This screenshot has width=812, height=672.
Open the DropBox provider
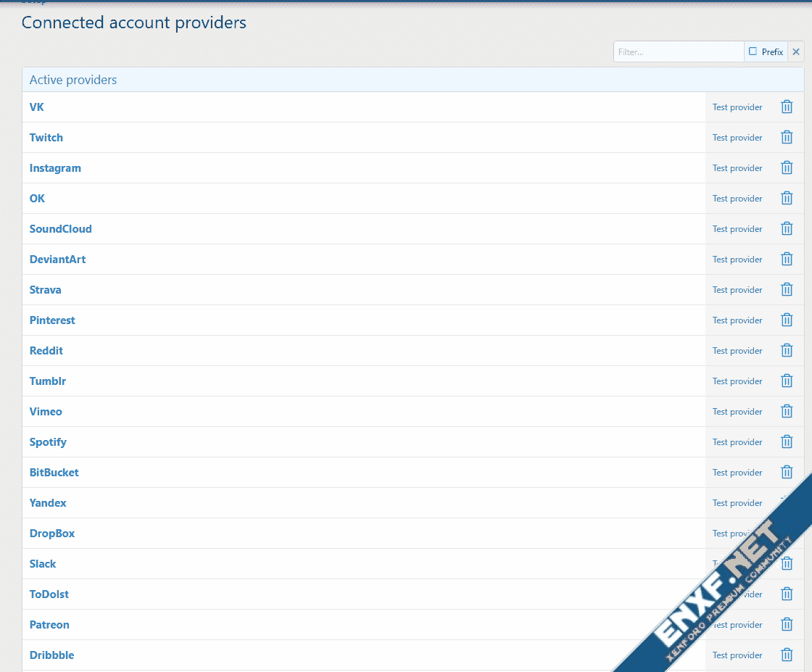pos(52,534)
